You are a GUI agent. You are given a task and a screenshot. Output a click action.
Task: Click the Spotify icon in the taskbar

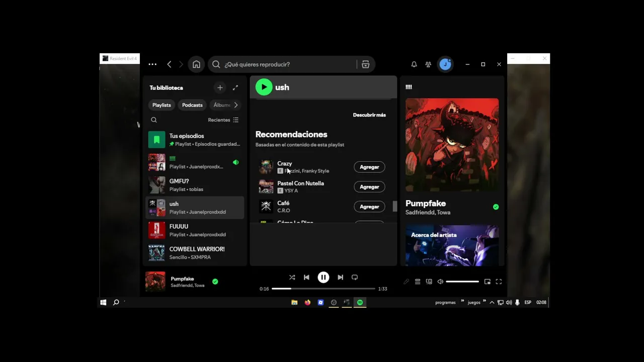[360, 302]
